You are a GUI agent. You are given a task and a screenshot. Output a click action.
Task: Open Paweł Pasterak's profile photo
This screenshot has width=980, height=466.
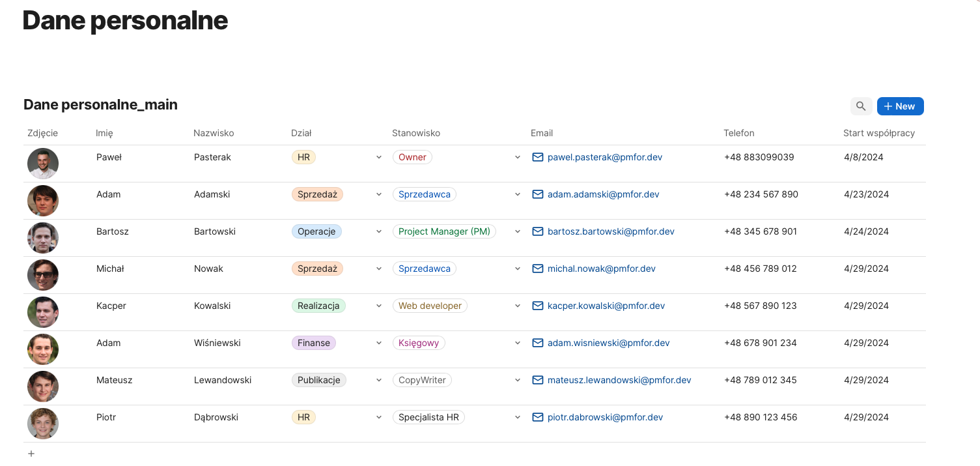pos(43,164)
